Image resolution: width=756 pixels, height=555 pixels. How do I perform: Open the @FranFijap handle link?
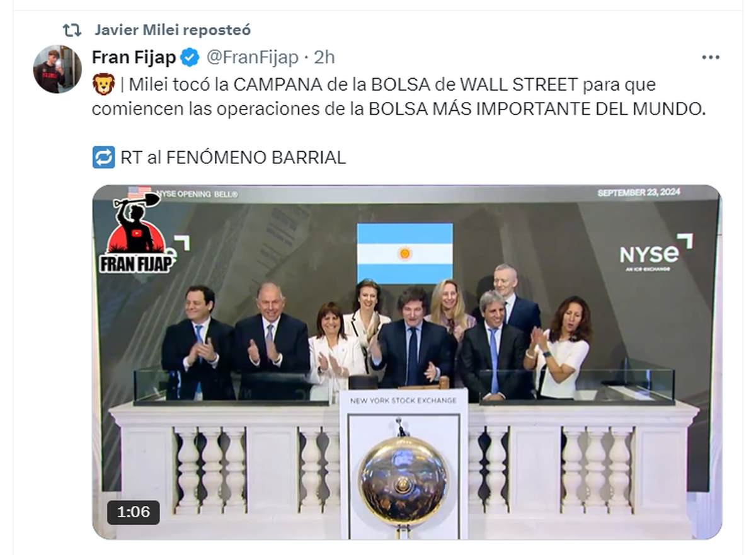252,58
